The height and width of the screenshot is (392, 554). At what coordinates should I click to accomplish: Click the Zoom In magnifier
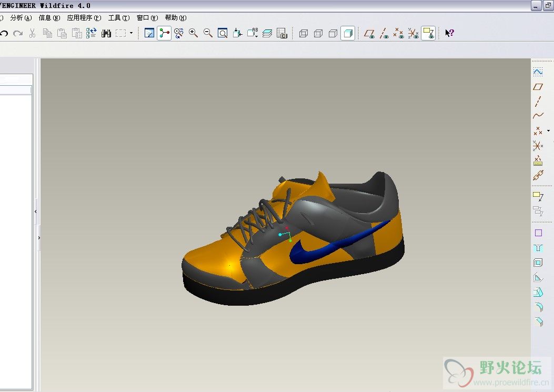193,33
